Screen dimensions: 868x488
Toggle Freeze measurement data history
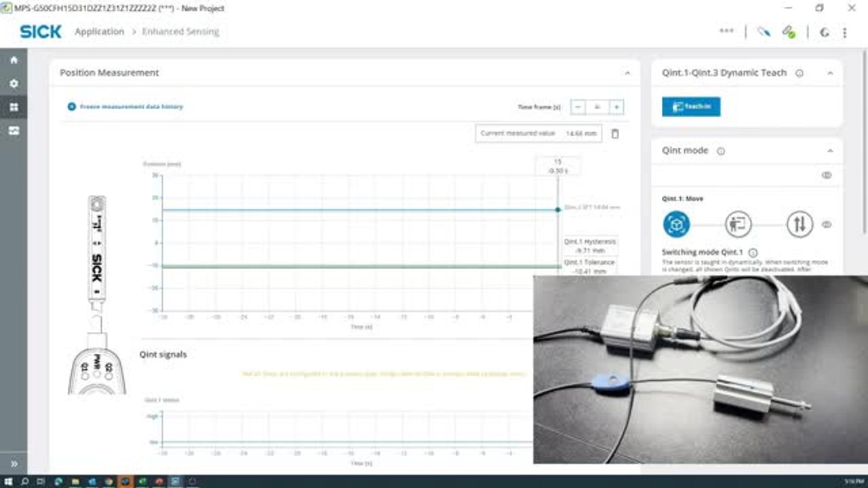point(72,106)
